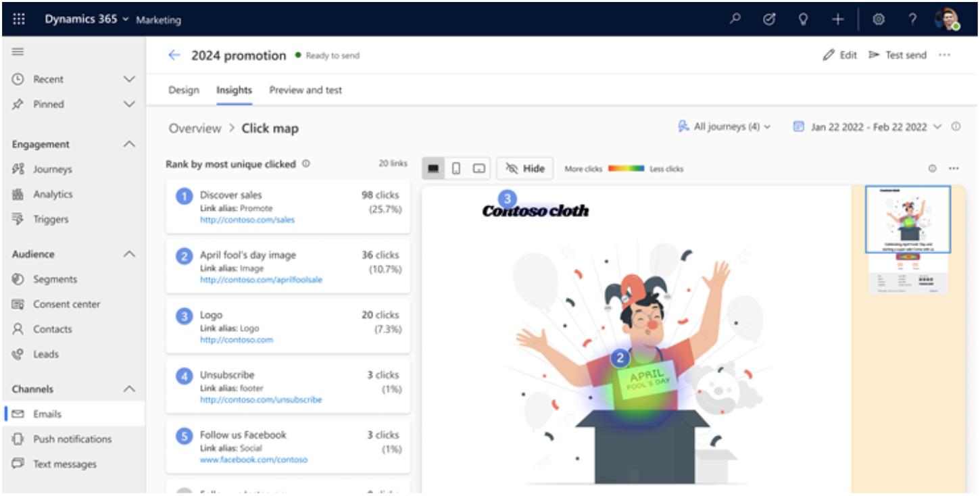Open www.facebook.com/contoso link
Screen dimensions: 980x496
coord(253,460)
